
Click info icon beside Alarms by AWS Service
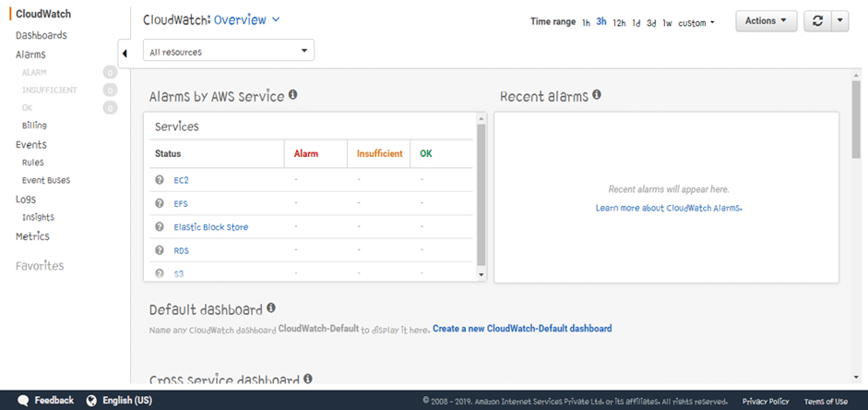click(x=292, y=95)
